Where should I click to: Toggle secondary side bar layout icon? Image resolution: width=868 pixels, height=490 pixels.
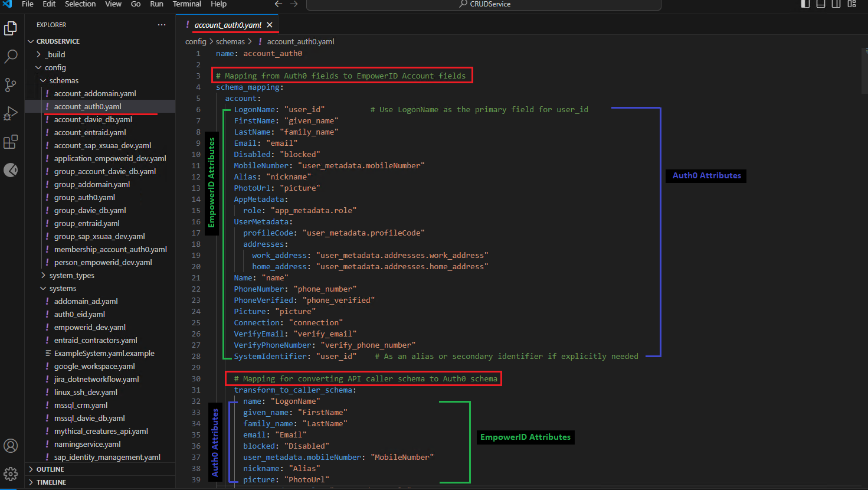point(836,4)
